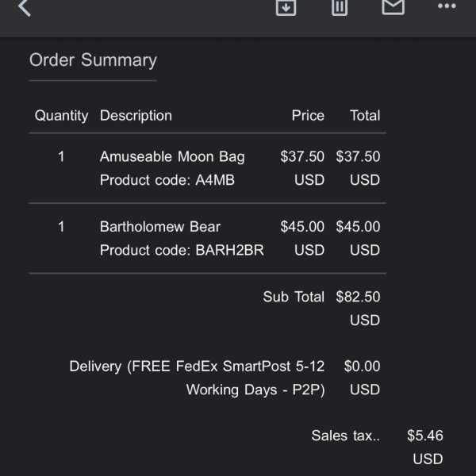Click the Price column header

[x=308, y=116]
